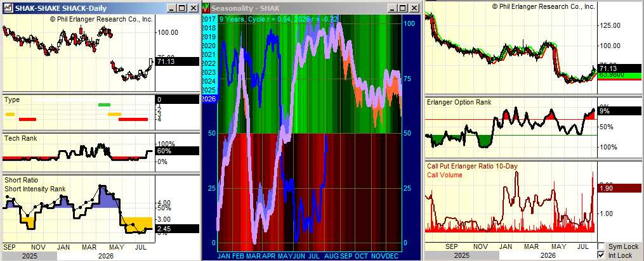Maximize the Seasonality - SHAK window

(x=404, y=8)
